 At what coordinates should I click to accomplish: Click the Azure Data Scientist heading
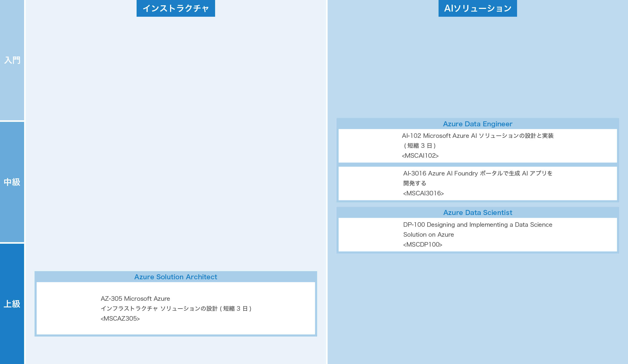(x=478, y=213)
